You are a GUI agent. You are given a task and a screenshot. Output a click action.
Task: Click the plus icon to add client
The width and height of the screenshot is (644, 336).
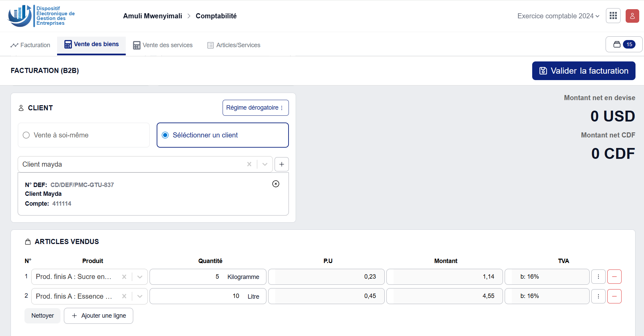pyautogui.click(x=281, y=164)
